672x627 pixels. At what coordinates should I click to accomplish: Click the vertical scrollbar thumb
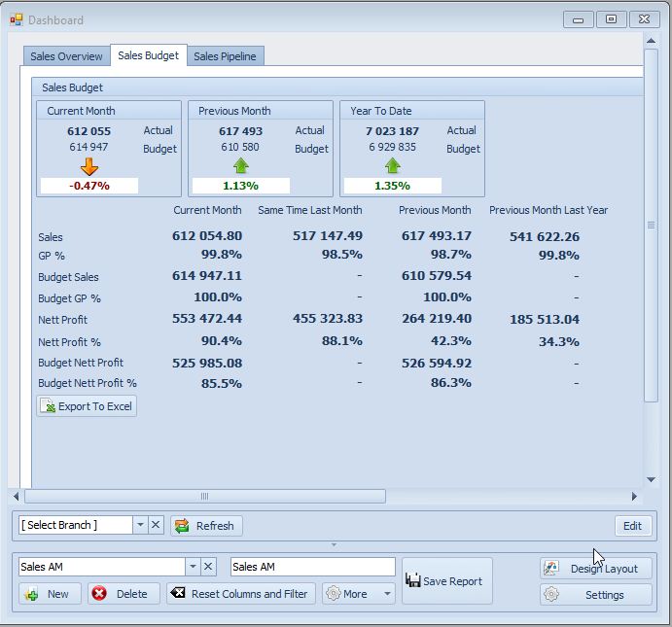click(651, 226)
